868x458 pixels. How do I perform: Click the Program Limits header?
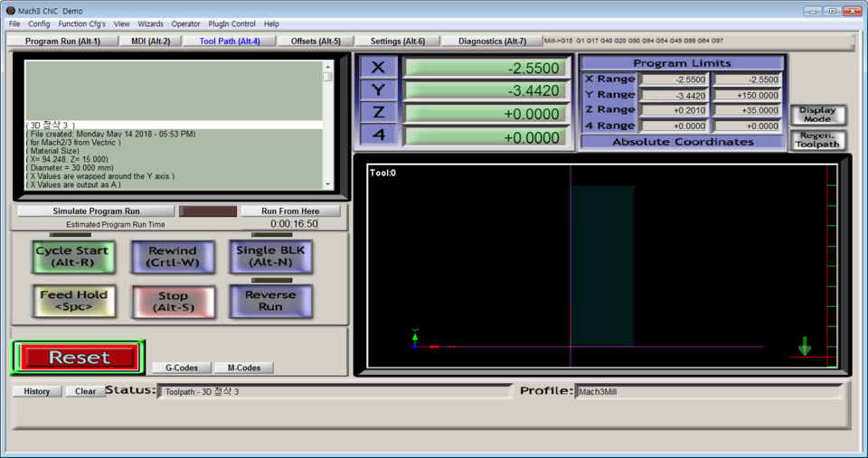point(682,63)
